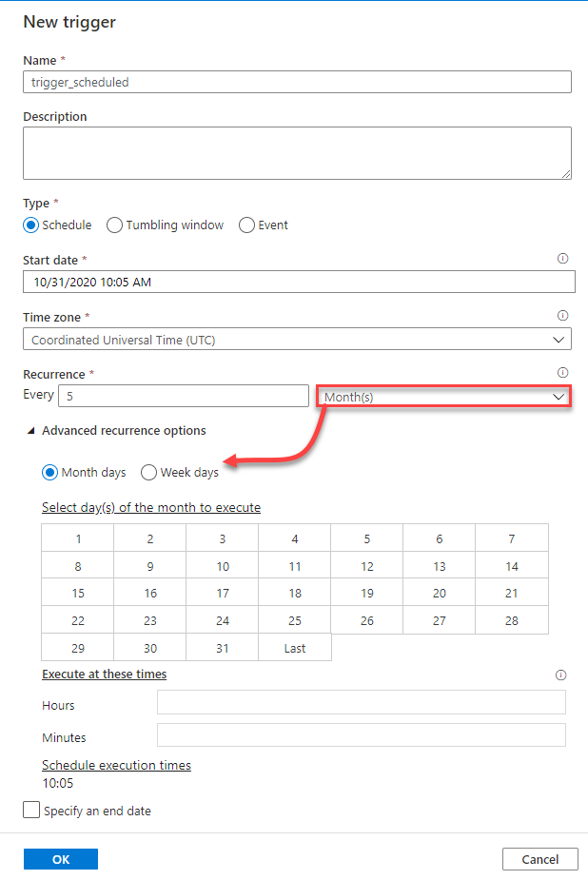
Task: Click info icon for Execute at these times
Action: [560, 675]
